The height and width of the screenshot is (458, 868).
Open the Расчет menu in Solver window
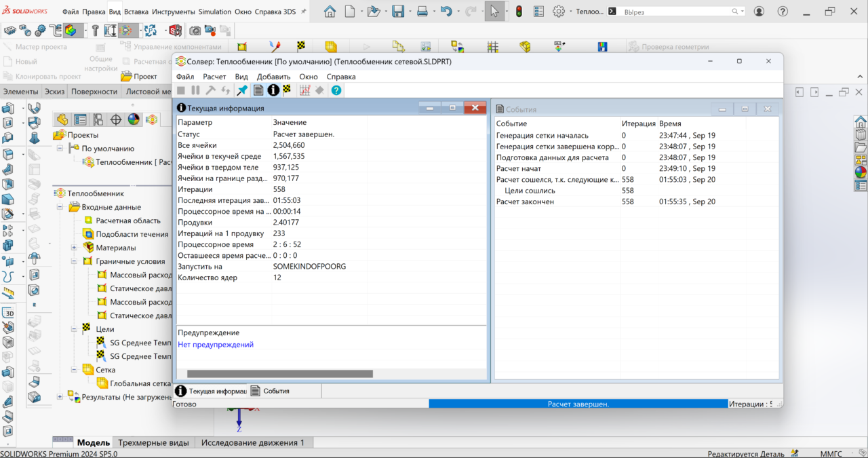pyautogui.click(x=214, y=77)
